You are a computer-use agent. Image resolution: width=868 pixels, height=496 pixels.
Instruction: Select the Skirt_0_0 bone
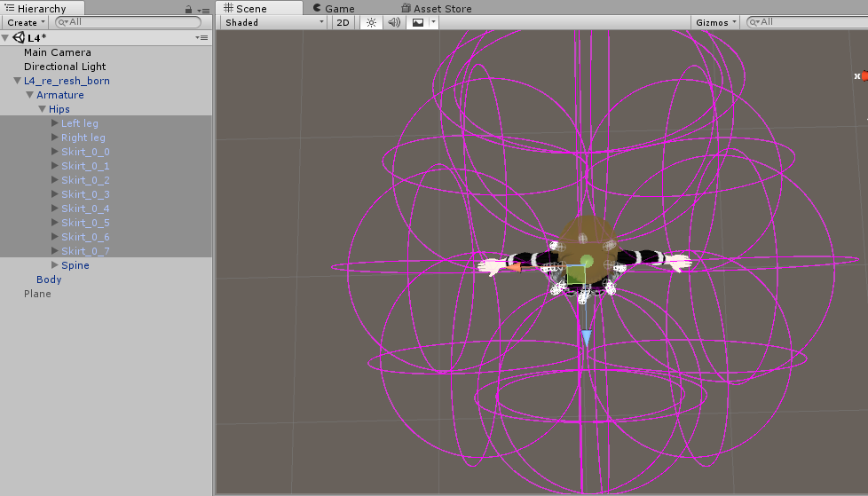coord(85,152)
